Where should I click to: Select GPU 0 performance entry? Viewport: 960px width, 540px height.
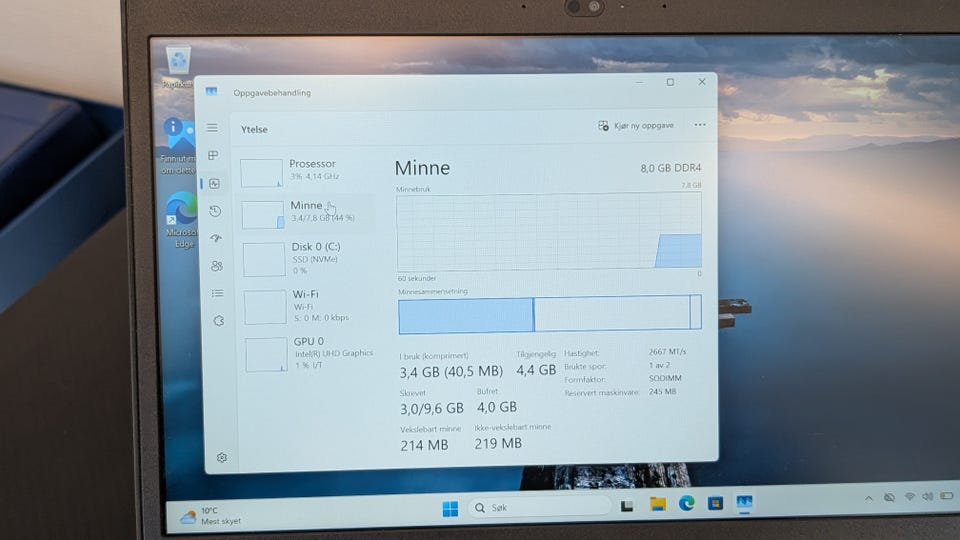coord(309,354)
